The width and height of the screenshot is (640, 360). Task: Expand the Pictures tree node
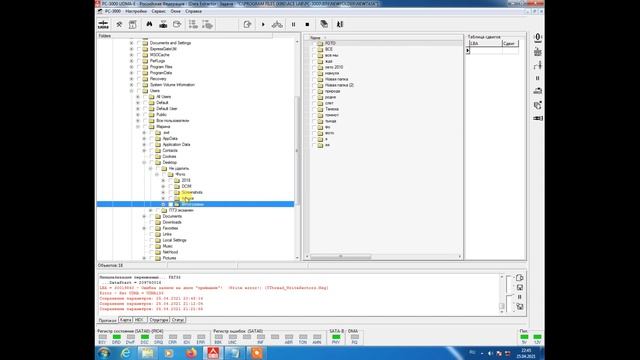pos(144,258)
